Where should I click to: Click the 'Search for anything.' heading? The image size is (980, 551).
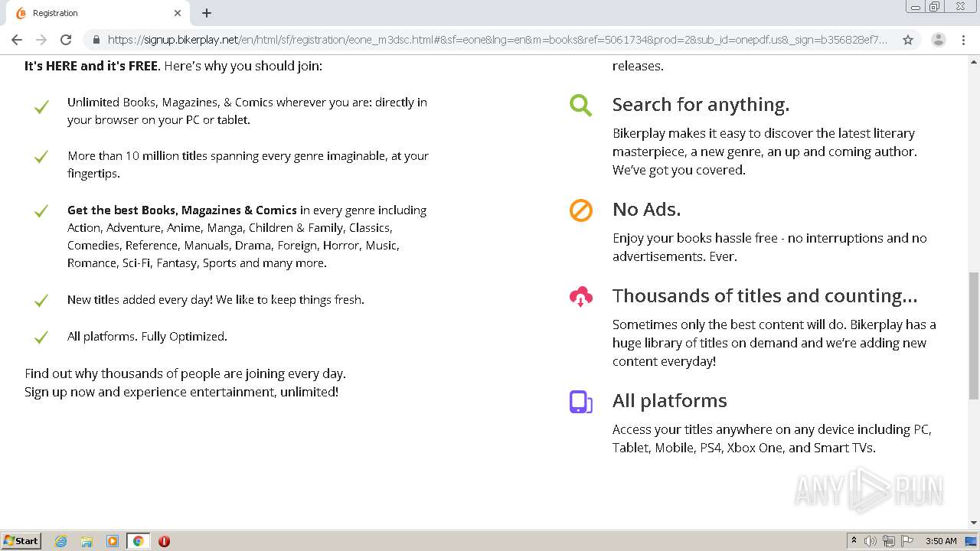(x=701, y=105)
